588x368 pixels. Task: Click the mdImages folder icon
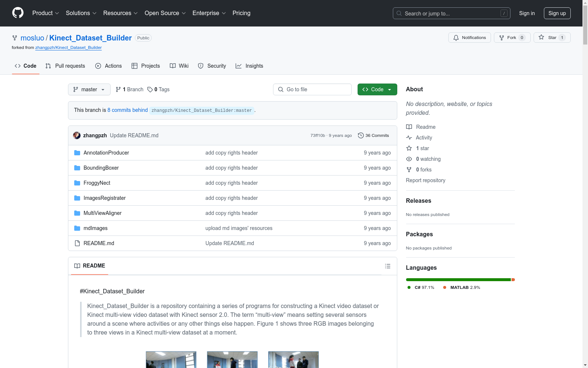click(77, 228)
